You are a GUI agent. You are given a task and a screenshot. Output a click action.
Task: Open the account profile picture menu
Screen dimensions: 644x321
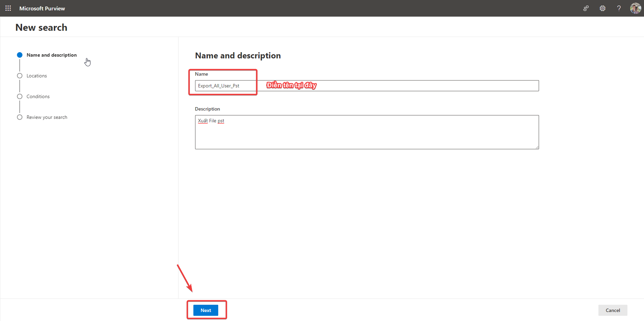pyautogui.click(x=635, y=8)
